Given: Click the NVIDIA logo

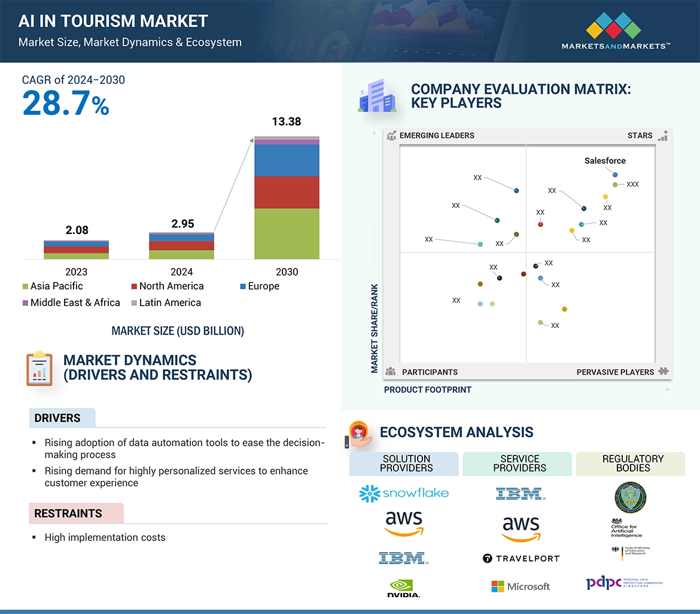Looking at the screenshot, I should point(404,588).
